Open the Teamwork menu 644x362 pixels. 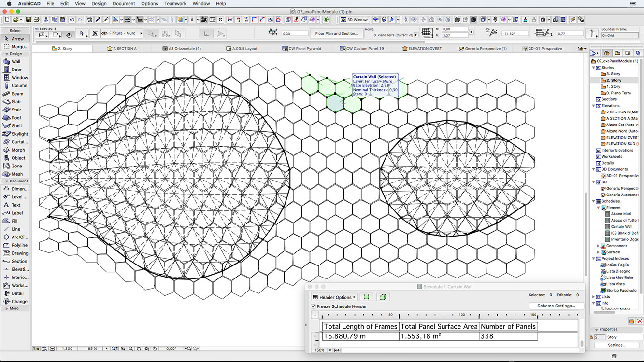175,3
